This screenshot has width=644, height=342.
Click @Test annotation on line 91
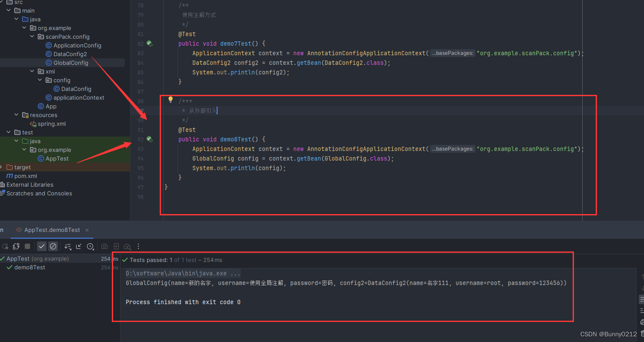click(x=187, y=130)
